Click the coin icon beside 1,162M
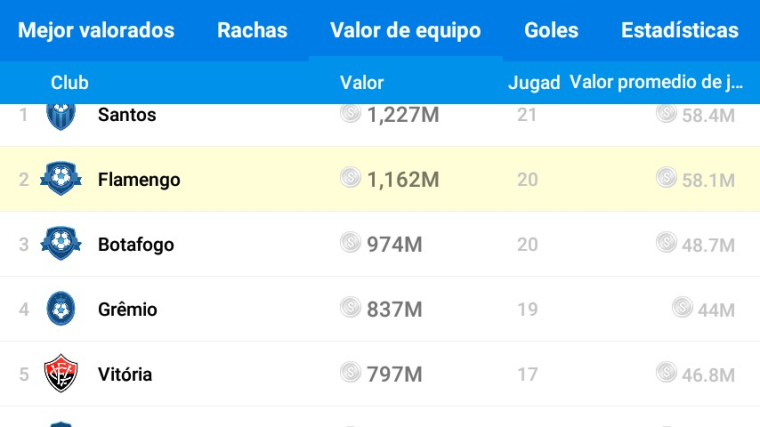 (x=350, y=177)
